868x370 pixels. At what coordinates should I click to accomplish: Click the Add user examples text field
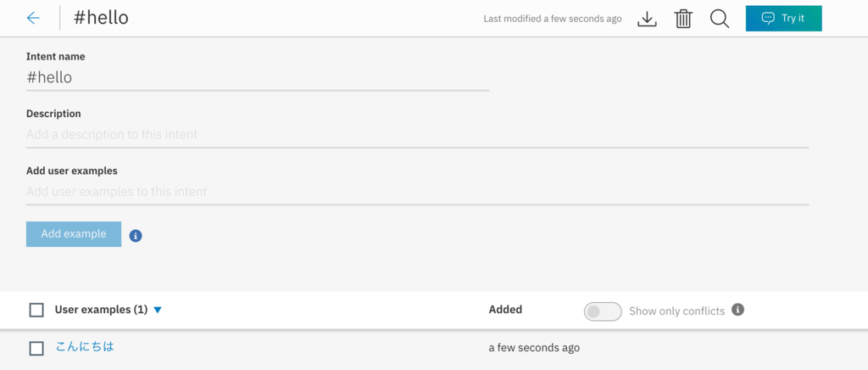coord(417,192)
